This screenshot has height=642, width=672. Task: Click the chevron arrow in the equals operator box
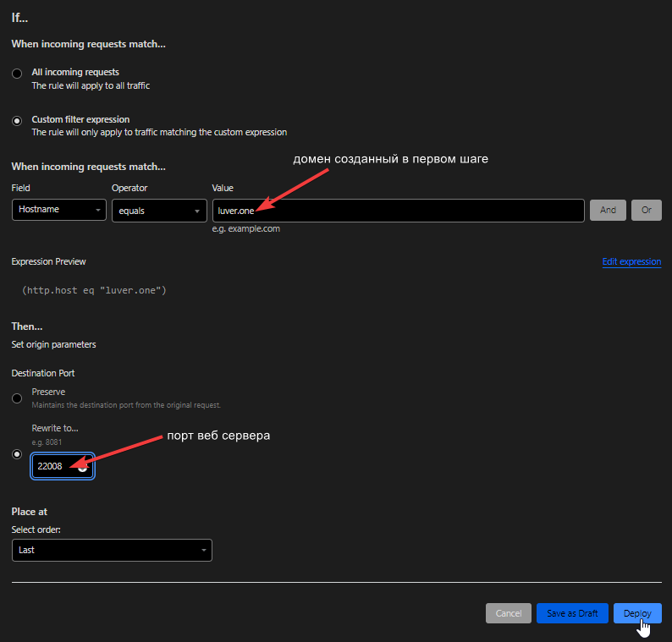point(198,211)
